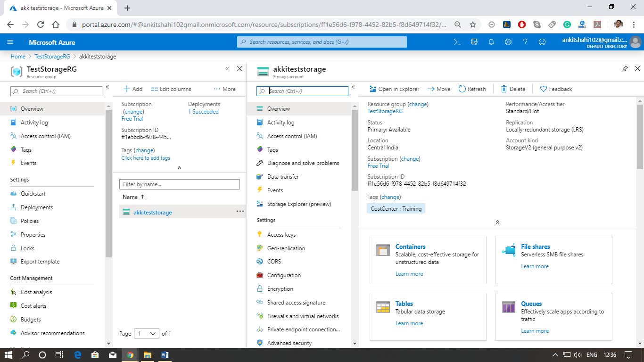
Task: Open the Access keys settings icon
Action: click(x=259, y=234)
